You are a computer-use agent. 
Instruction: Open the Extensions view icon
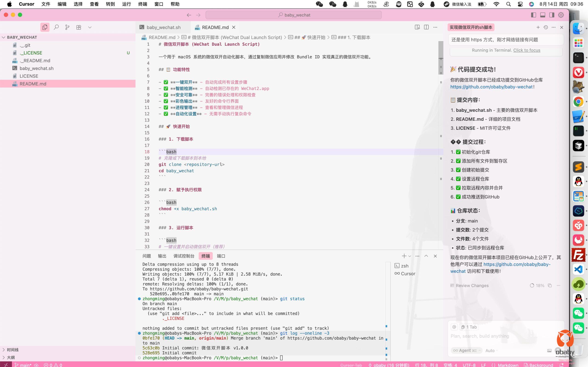point(79,27)
